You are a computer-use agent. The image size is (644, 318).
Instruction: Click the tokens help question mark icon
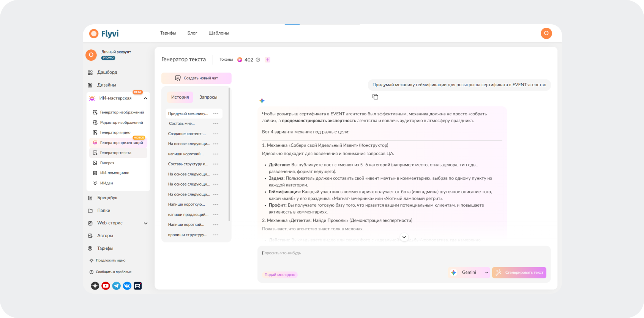(x=258, y=60)
